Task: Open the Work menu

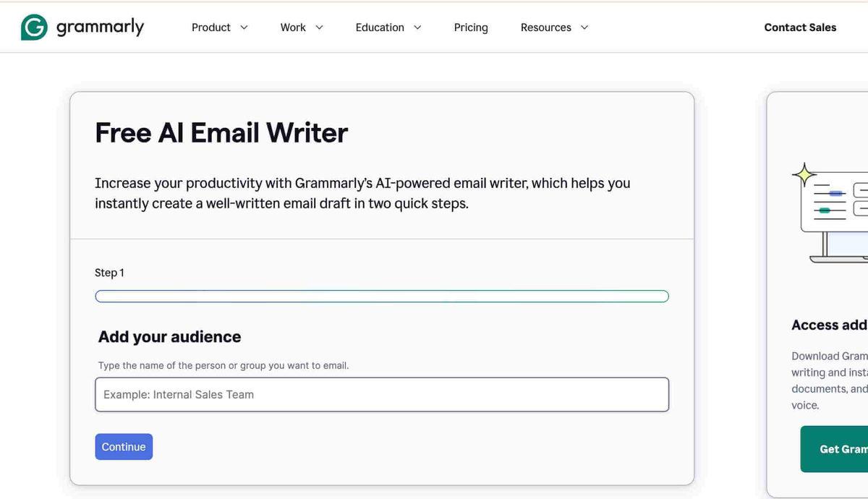Action: tap(293, 27)
